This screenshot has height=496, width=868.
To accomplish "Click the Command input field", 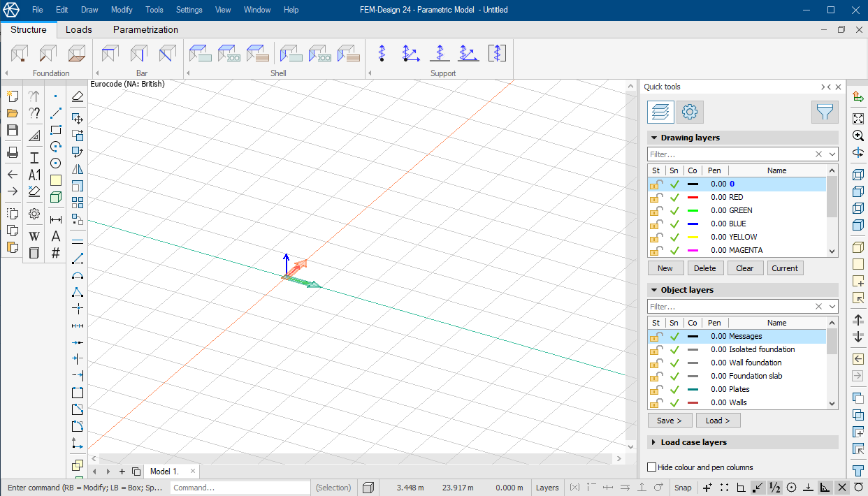I will [240, 488].
